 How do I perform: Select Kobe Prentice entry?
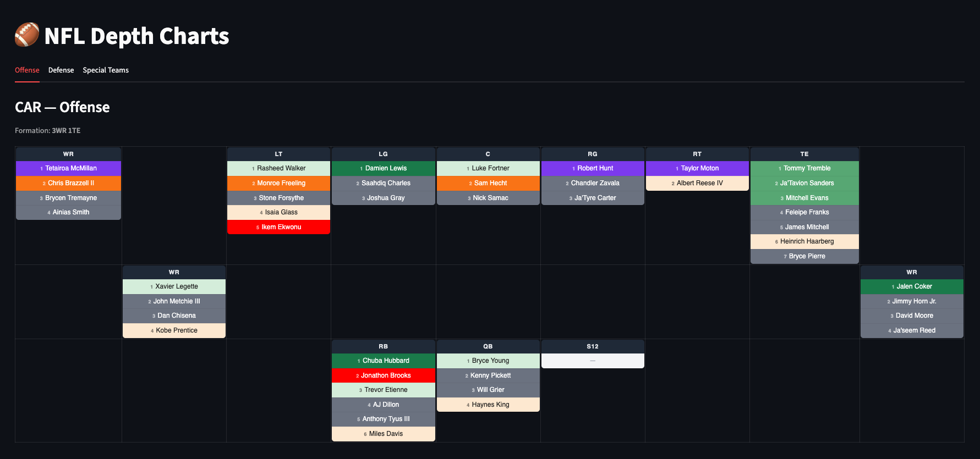(x=174, y=330)
